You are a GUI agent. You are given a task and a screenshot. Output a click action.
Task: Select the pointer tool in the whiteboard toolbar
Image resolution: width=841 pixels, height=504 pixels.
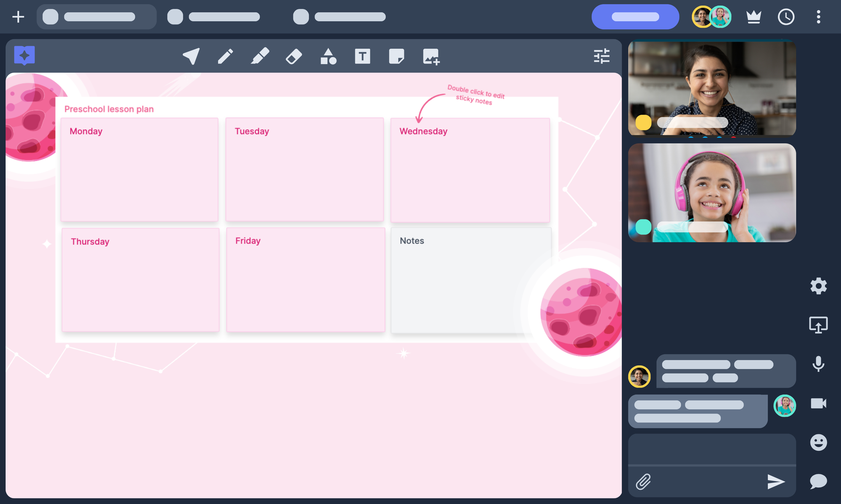click(x=191, y=56)
